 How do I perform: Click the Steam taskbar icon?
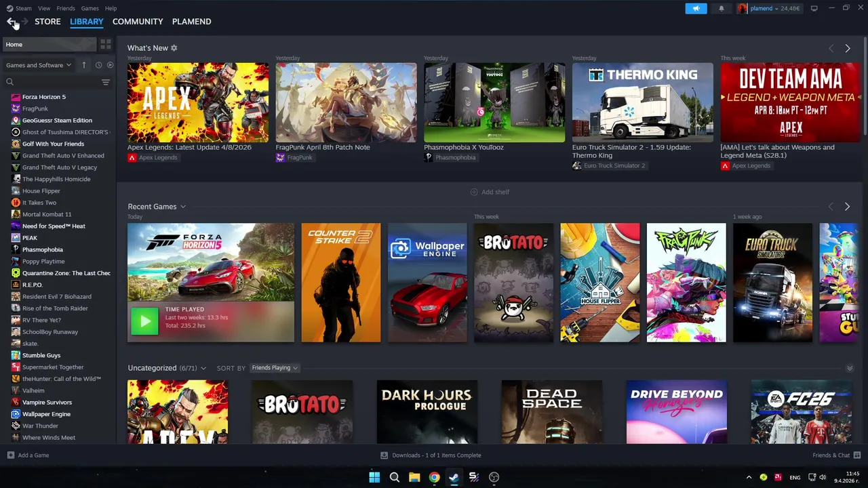tap(454, 477)
